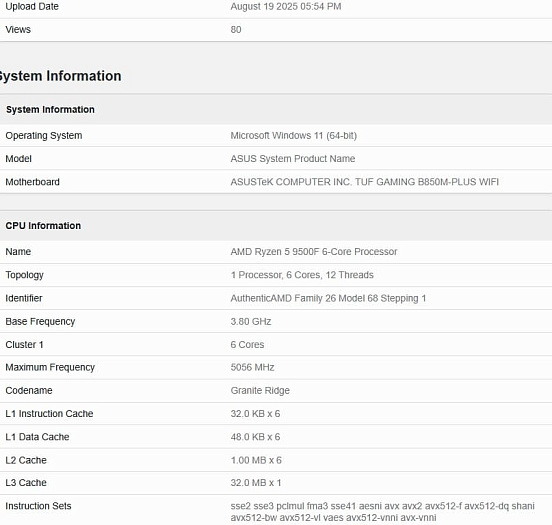Screen dimensions: 552x525
Task: Select the 6 Cores cluster value
Action: [247, 345]
